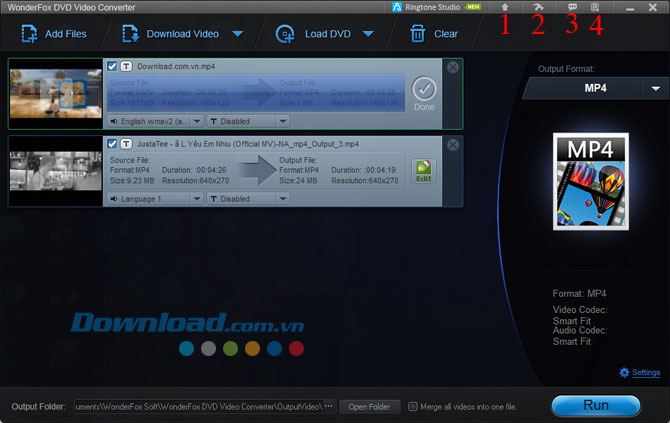Expand the Load DVD dropdown arrow
The image size is (670, 423).
[x=368, y=34]
